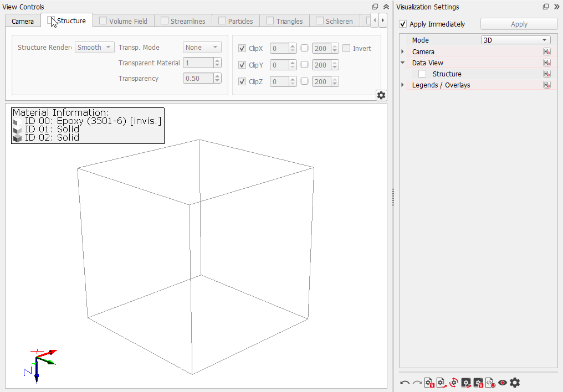Increase the ClipZ upper limit with its stepper
563x392 pixels.
point(334,79)
